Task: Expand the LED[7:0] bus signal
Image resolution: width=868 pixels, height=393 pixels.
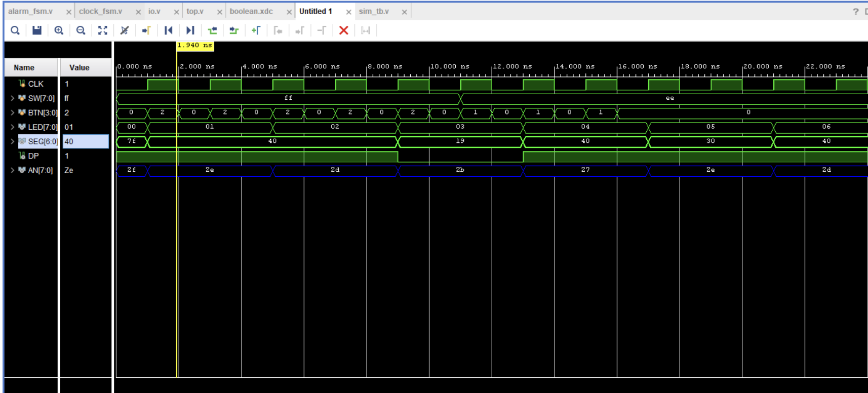Action: tap(12, 127)
